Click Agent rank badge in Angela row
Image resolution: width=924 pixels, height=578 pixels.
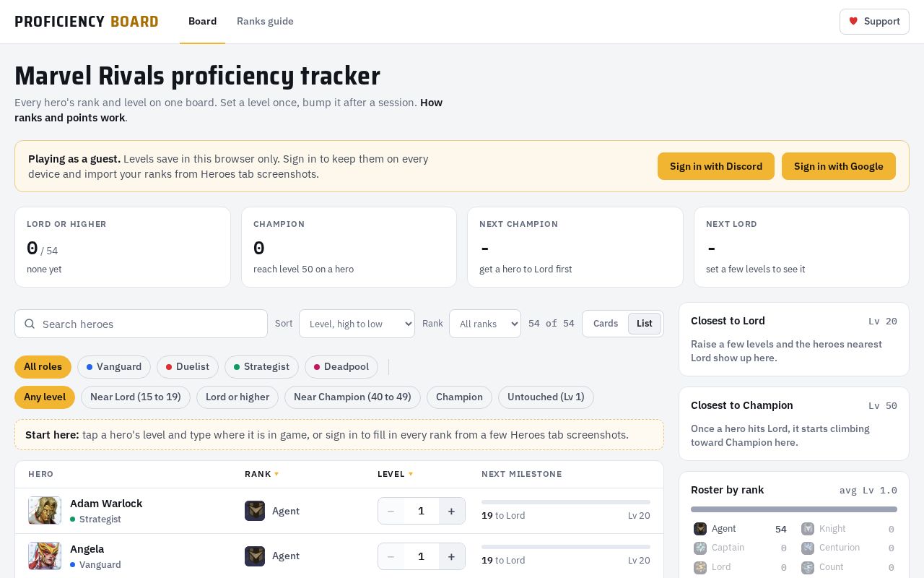tap(255, 556)
